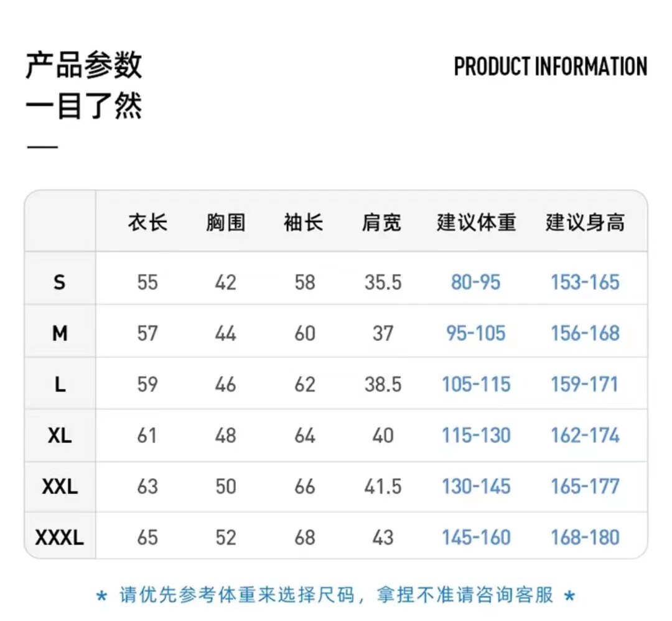Click garment length 59 in L row

click(x=147, y=385)
